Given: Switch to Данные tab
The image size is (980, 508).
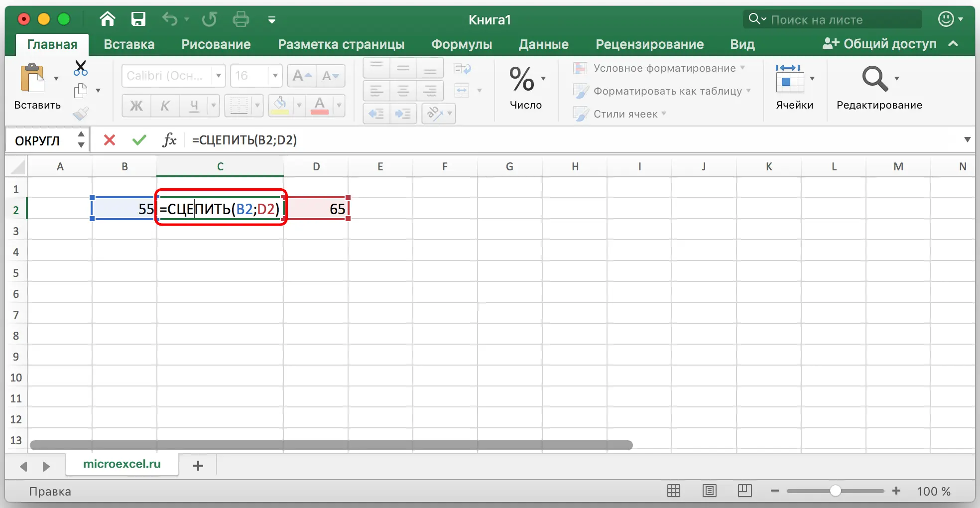Looking at the screenshot, I should (x=544, y=44).
